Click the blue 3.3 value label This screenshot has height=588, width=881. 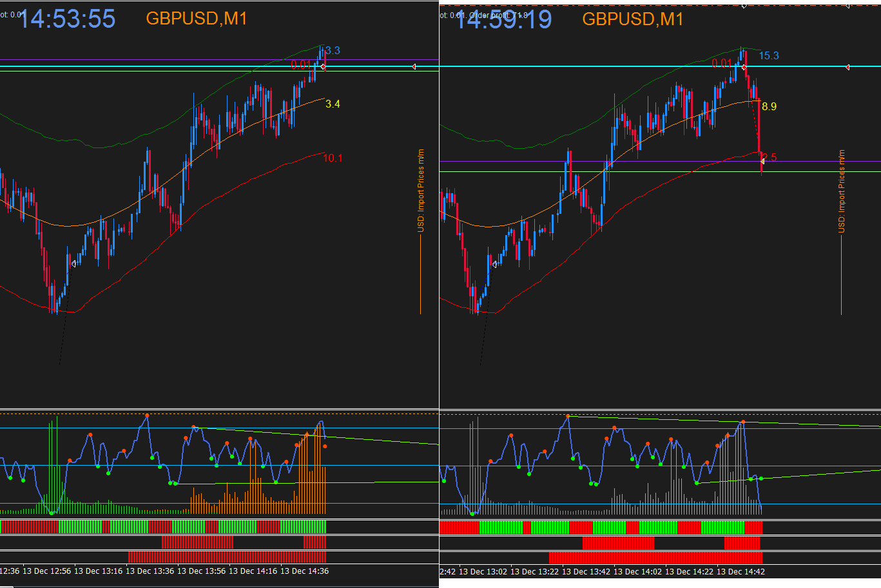[x=333, y=50]
